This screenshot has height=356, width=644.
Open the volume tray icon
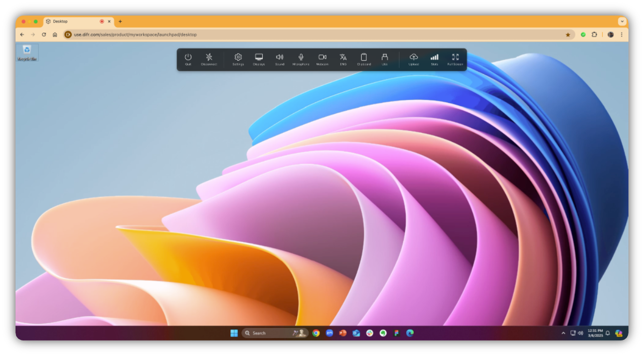(580, 333)
